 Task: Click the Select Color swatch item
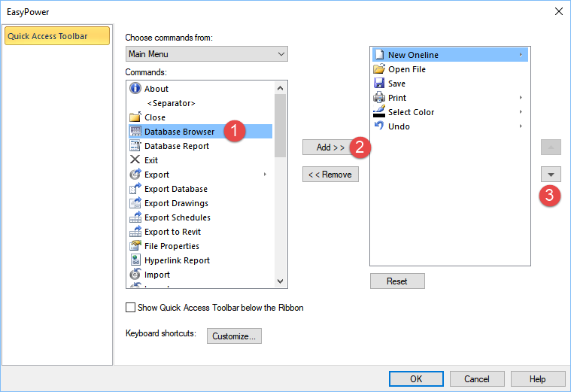411,112
